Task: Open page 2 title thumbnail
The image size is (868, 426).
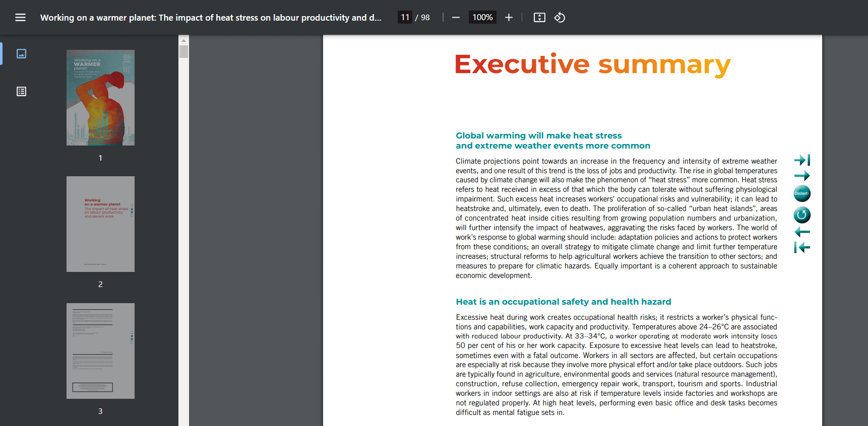Action: coord(100,224)
